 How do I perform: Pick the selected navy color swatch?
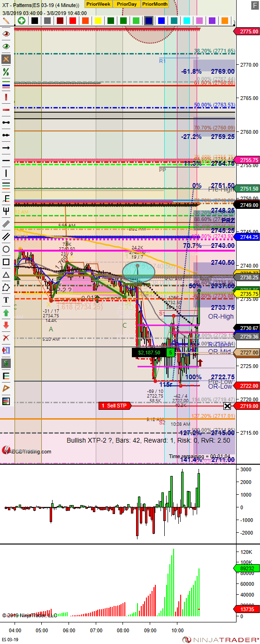pyautogui.click(x=148, y=21)
